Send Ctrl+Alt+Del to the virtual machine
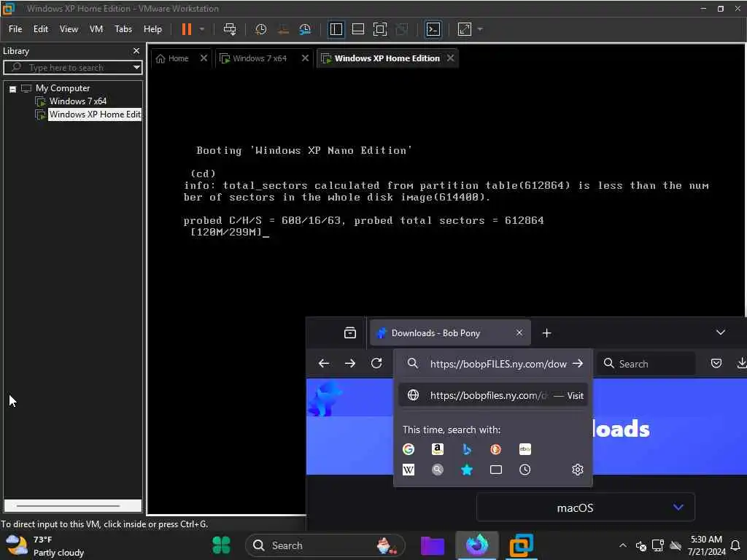The width and height of the screenshot is (747, 560). pyautogui.click(x=230, y=29)
